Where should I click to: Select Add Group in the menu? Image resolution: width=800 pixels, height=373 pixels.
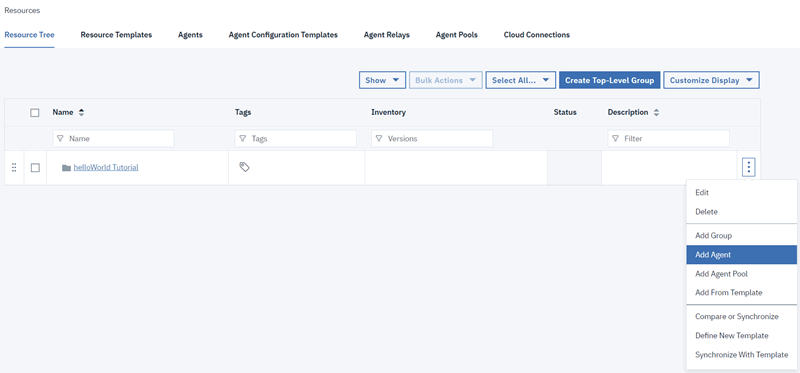tap(741, 236)
